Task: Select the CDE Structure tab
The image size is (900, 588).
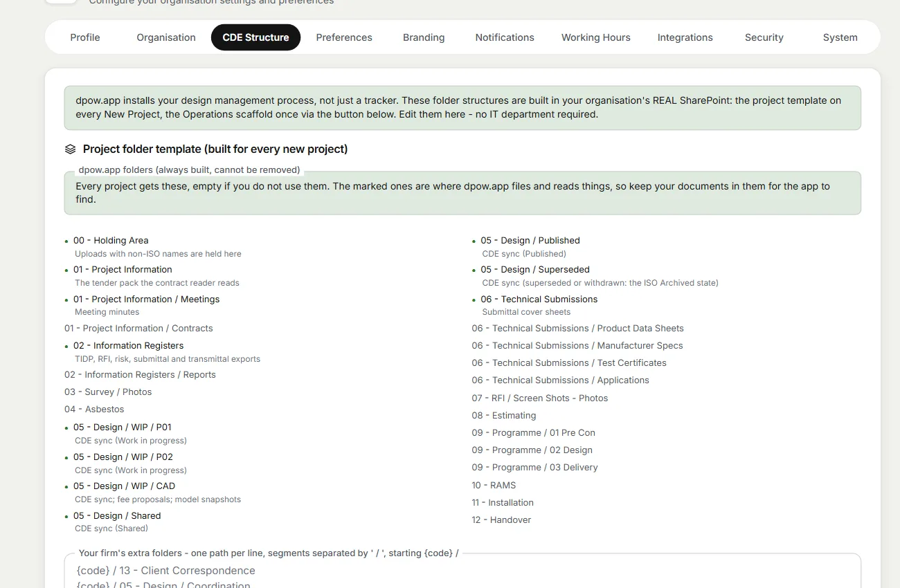Action: pos(255,37)
